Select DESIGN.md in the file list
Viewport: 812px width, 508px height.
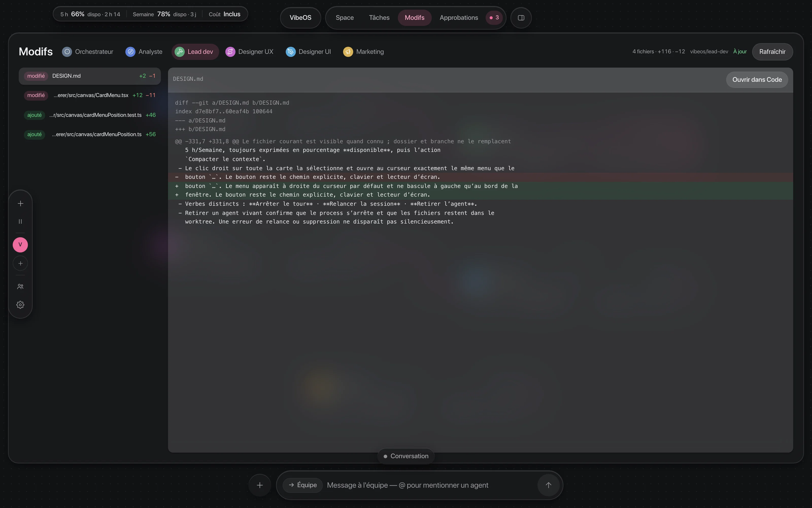[90, 76]
